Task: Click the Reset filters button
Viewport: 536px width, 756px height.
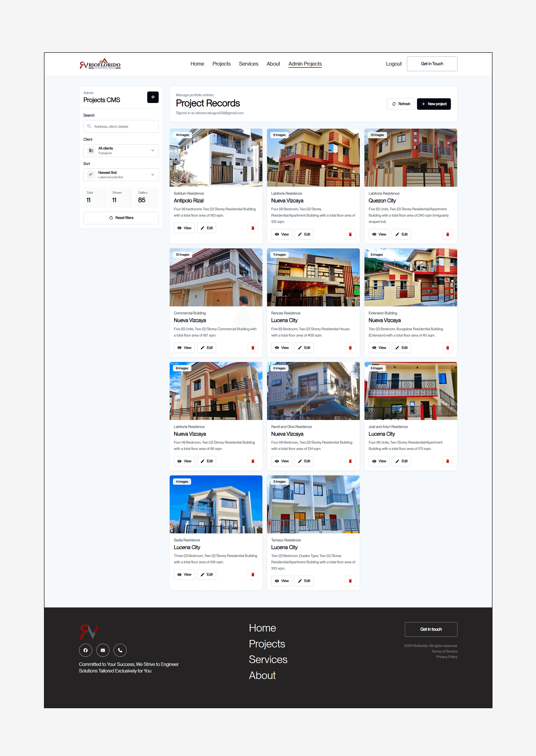Action: coord(121,218)
